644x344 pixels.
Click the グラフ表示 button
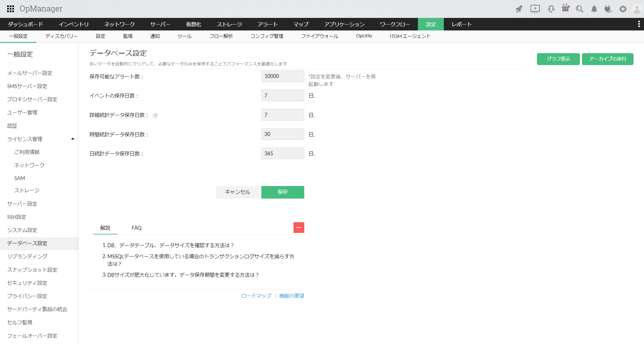[x=558, y=59]
